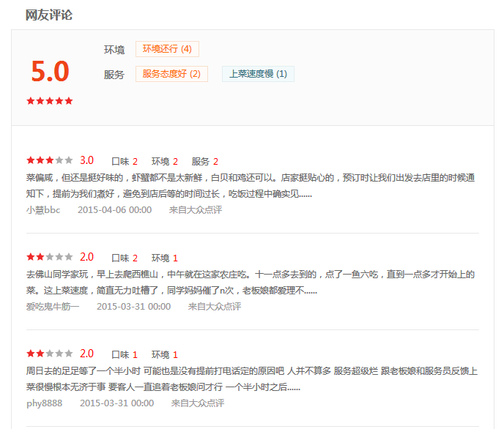This screenshot has height=429, width=504.
Task: Click 服务 2 in 小慧bbc's review
Action: click(205, 161)
